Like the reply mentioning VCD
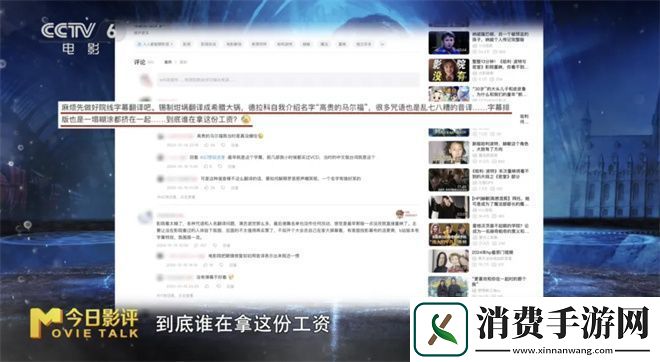The width and height of the screenshot is (660, 362). 207,166
